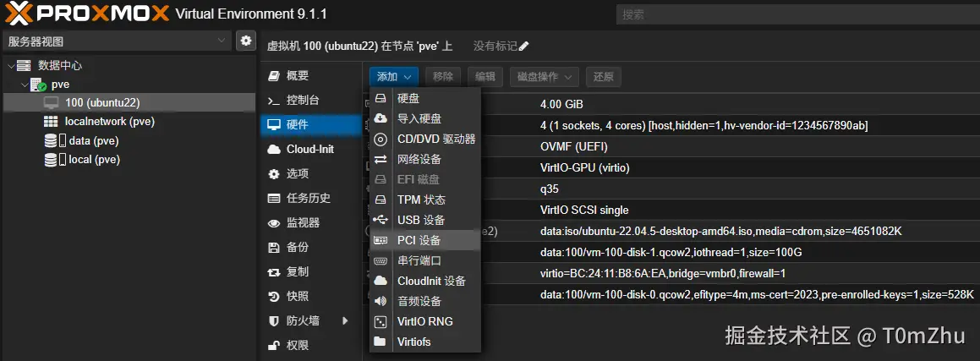Select the OVMF (UEFI) BIOS row
The height and width of the screenshot is (361, 980).
pyautogui.click(x=671, y=147)
